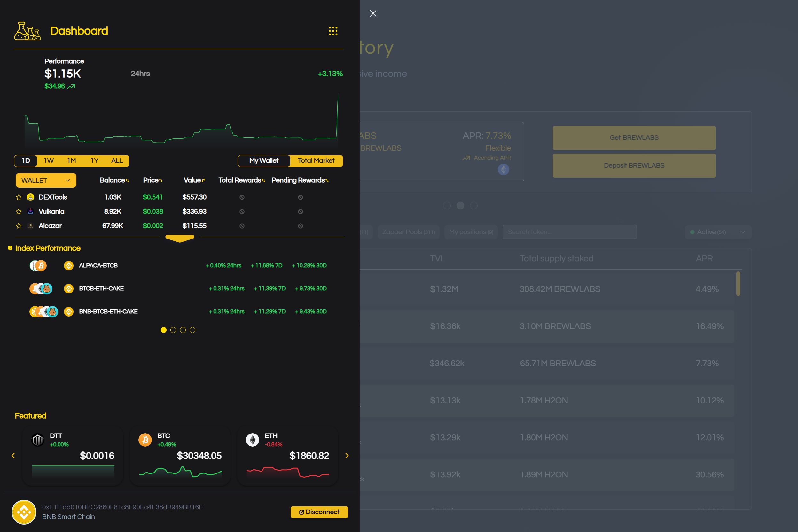Open the WALLET dropdown
This screenshot has height=532, width=798.
point(46,181)
